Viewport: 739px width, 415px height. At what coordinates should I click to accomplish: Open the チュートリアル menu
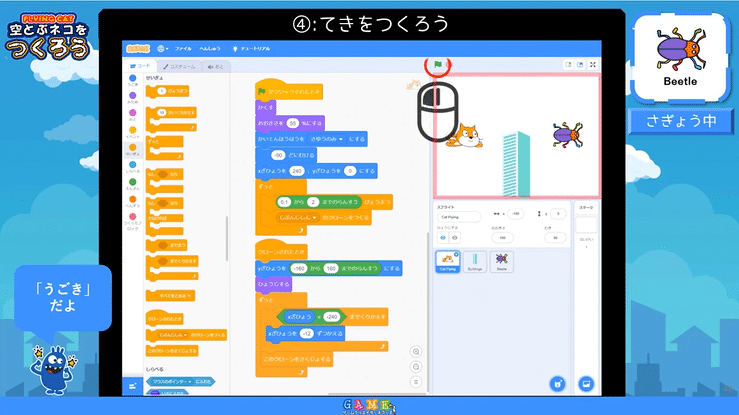pyautogui.click(x=251, y=49)
